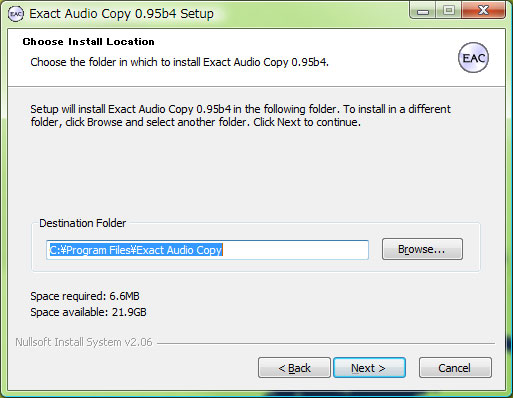Close the Exact Audio Copy Setup window
Viewport: 513px width, 398px height.
tap(483, 11)
